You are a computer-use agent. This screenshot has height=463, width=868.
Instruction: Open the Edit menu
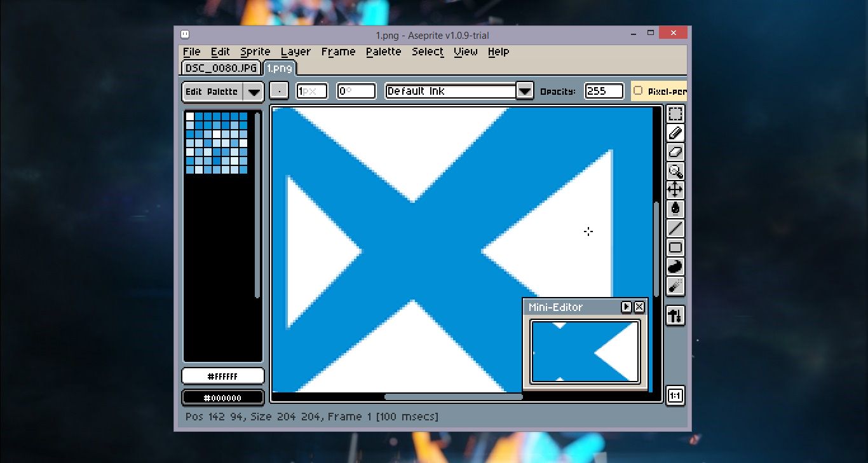click(220, 52)
